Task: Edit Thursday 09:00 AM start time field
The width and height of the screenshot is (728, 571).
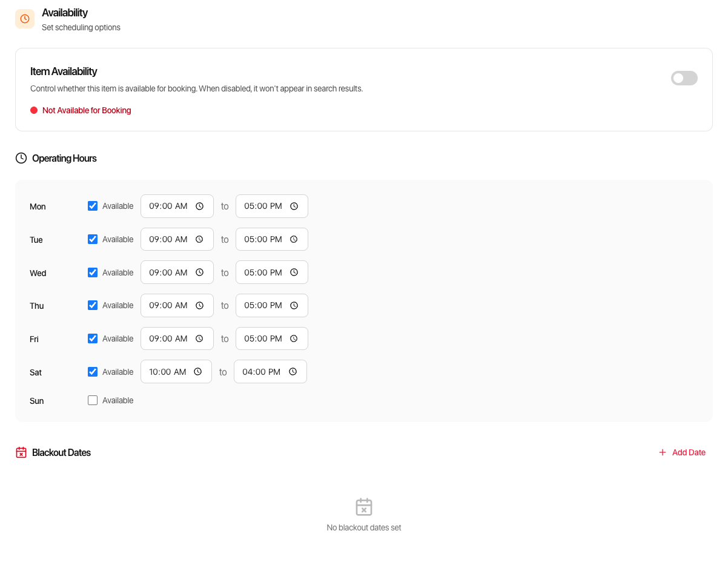Action: [x=177, y=305]
